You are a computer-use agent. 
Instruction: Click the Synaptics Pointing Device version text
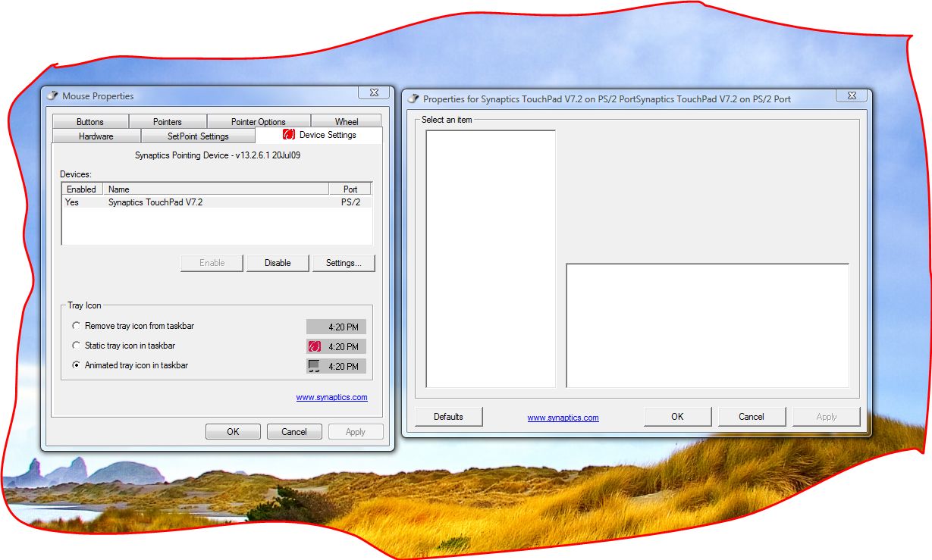coord(218,155)
